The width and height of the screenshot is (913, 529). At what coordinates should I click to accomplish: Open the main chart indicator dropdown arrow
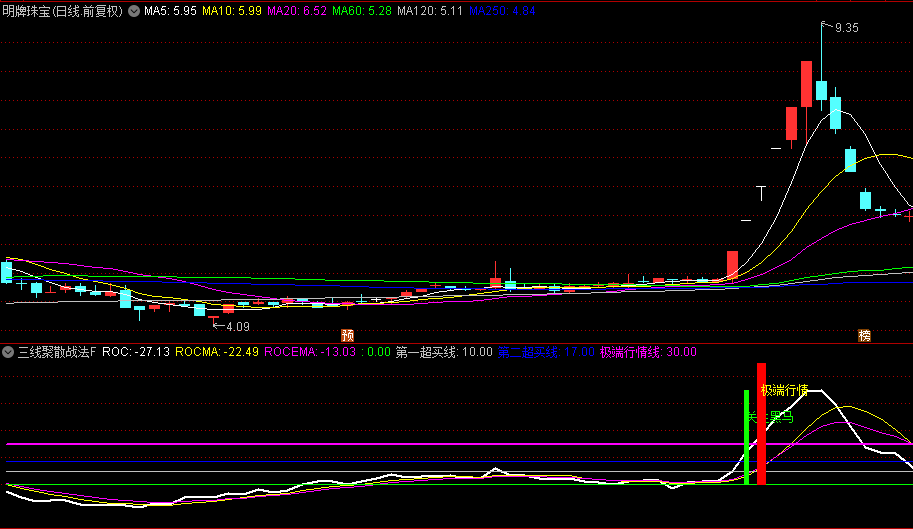tap(134, 11)
